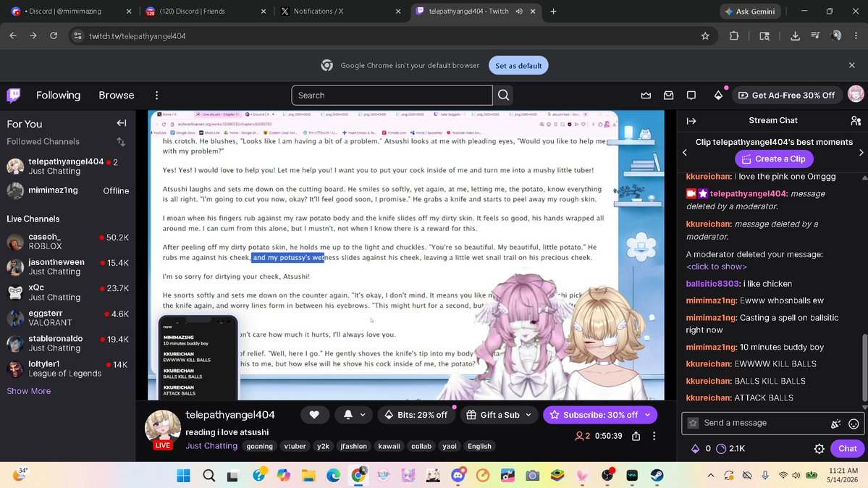Unfollow channel with the heart button
The width and height of the screenshot is (868, 488).
pyautogui.click(x=314, y=415)
